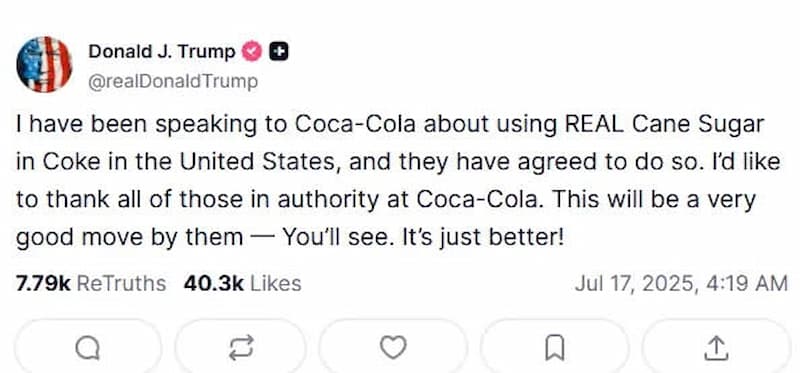Like the post with heart icon

click(393, 347)
